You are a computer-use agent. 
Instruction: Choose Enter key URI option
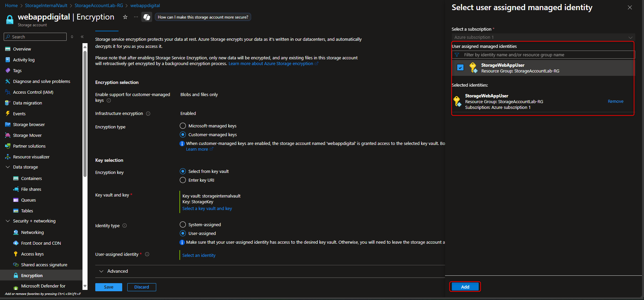183,180
